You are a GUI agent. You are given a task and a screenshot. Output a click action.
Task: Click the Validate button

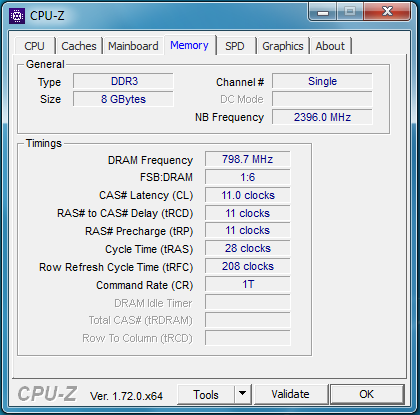tap(290, 394)
